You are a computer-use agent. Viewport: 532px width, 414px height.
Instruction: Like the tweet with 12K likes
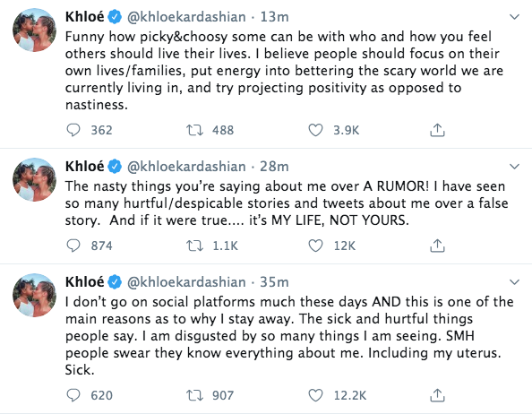coord(315,246)
